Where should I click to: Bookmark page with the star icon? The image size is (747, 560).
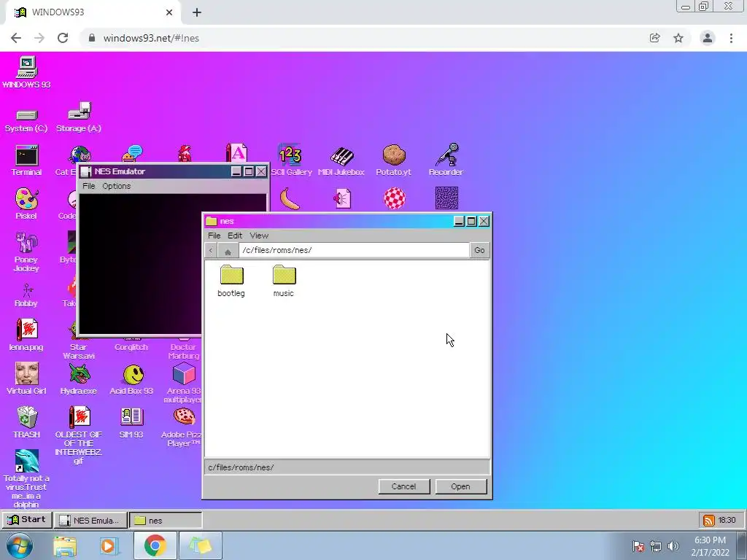coord(678,38)
